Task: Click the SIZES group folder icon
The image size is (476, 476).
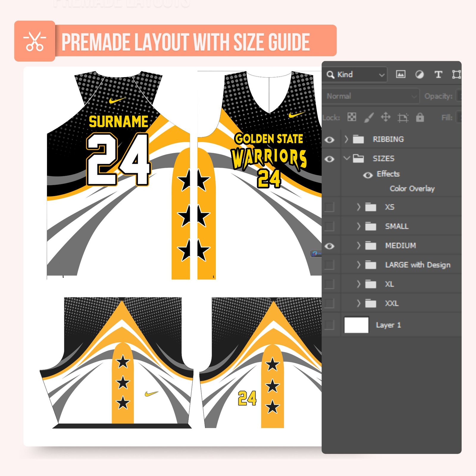Action: coord(358,159)
